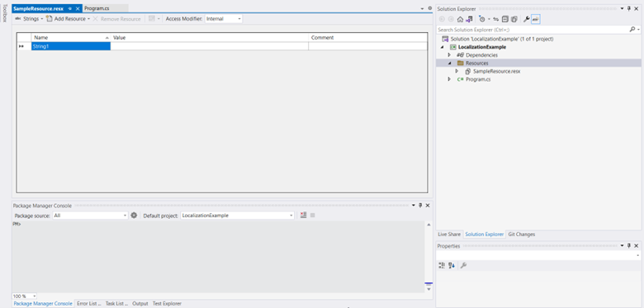This screenshot has width=644, height=308.
Task: Switch to the Live Share tab
Action: pyautogui.click(x=449, y=234)
